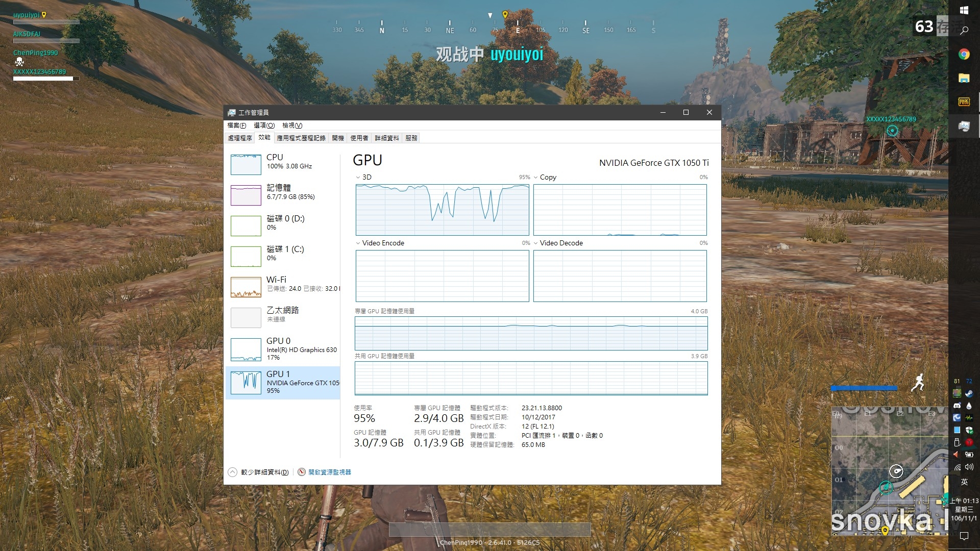
Task: Open the Action Center notification icon
Action: point(964,536)
